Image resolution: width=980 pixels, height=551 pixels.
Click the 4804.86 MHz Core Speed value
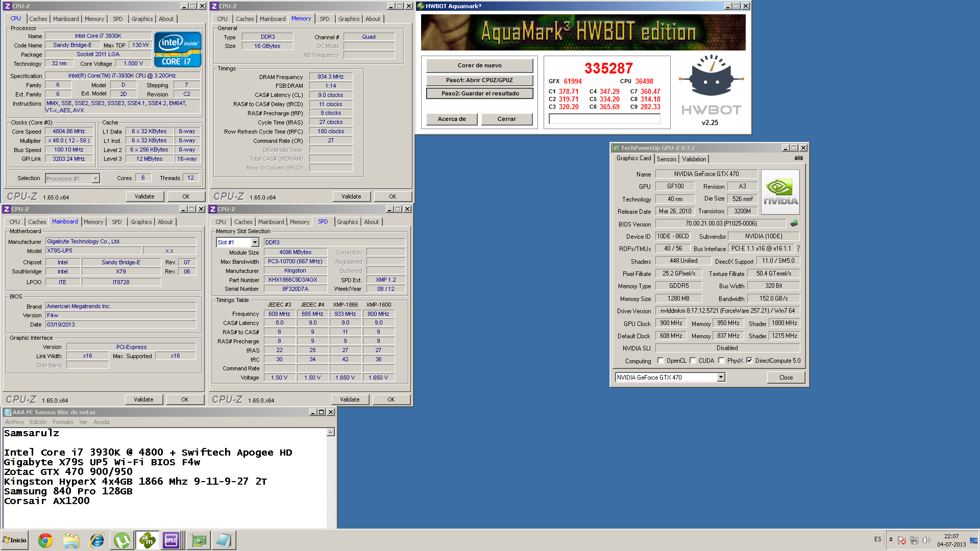[x=69, y=131]
